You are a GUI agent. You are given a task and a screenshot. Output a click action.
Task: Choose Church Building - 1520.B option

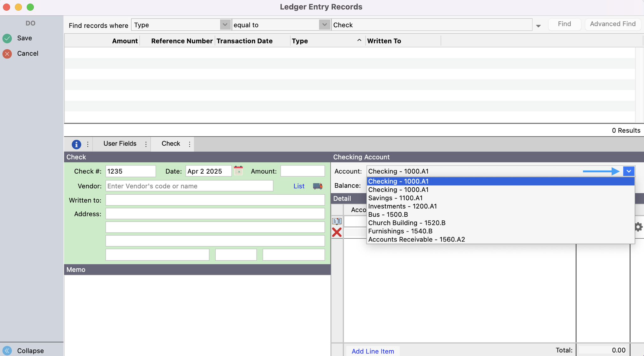pos(407,223)
